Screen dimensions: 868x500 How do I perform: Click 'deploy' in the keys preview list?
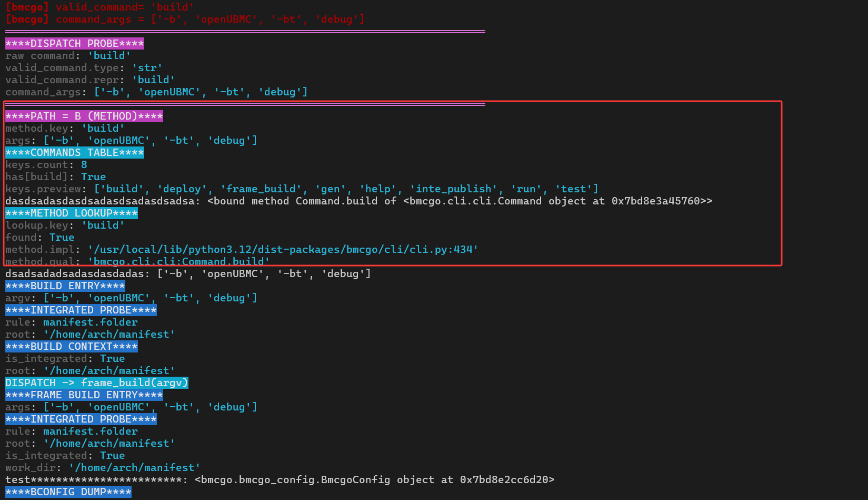point(182,189)
